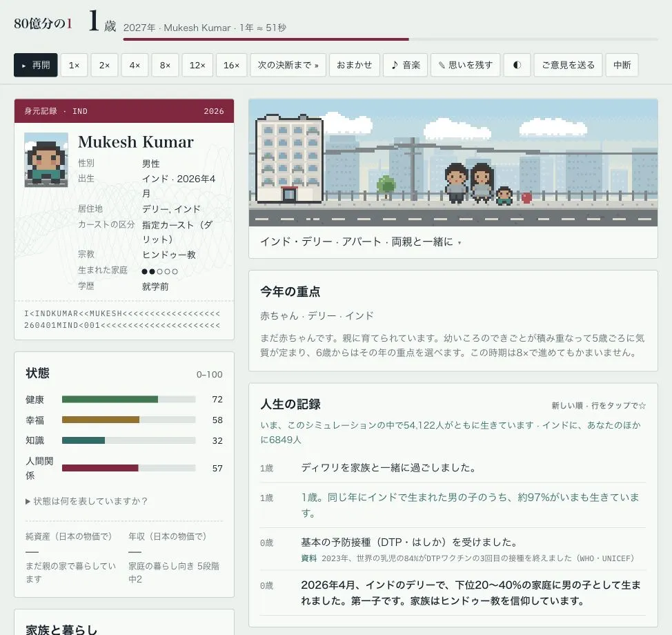Select the 2026年4月 birth log row
This screenshot has height=635, width=672.
(x=453, y=593)
